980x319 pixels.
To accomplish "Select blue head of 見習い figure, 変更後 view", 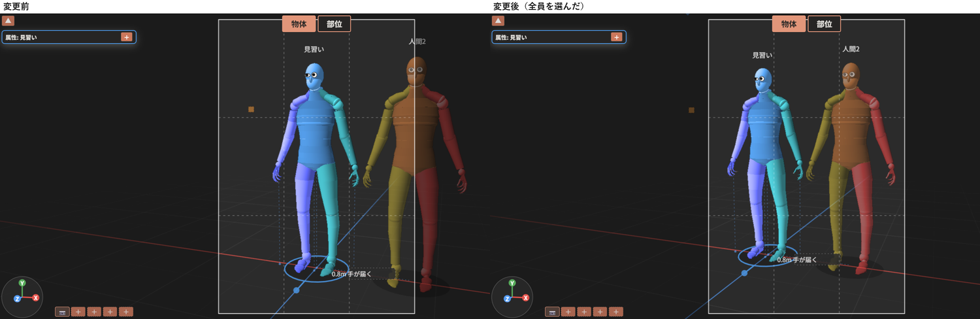I will coord(762,81).
